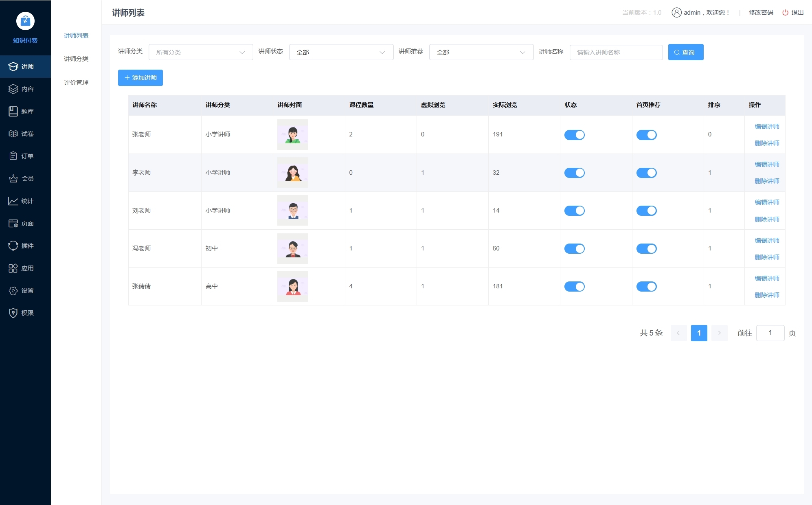Open the 题库 sidebar icon
812x505 pixels.
click(x=13, y=111)
